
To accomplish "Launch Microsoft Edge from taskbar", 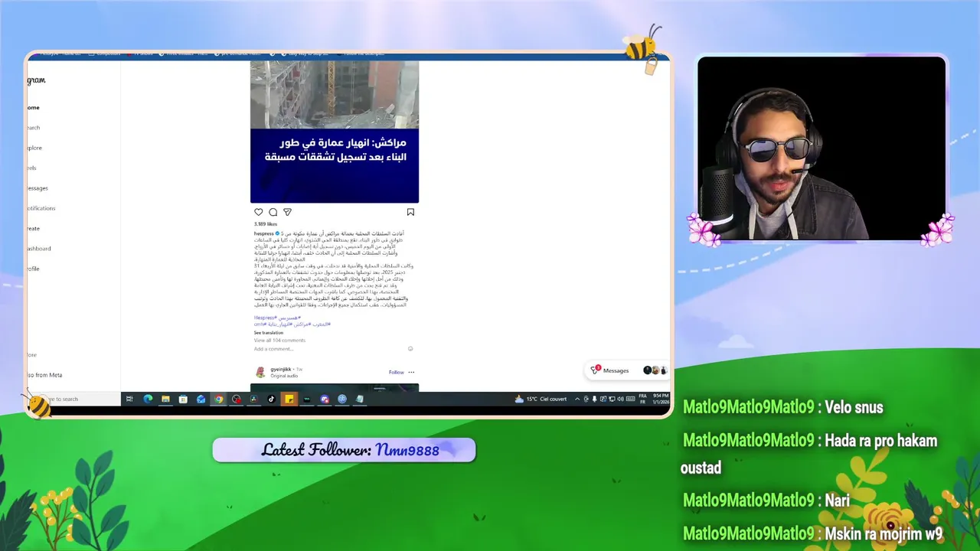I will 149,399.
